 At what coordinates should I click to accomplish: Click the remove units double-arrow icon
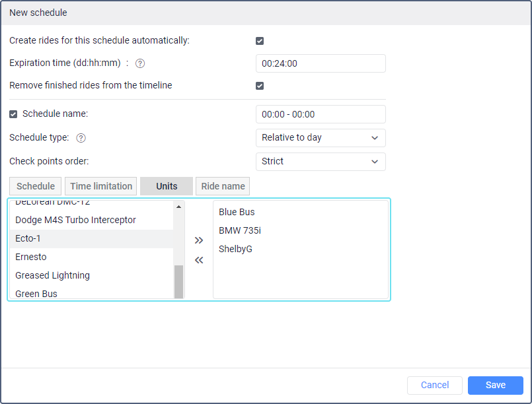pyautogui.click(x=199, y=260)
